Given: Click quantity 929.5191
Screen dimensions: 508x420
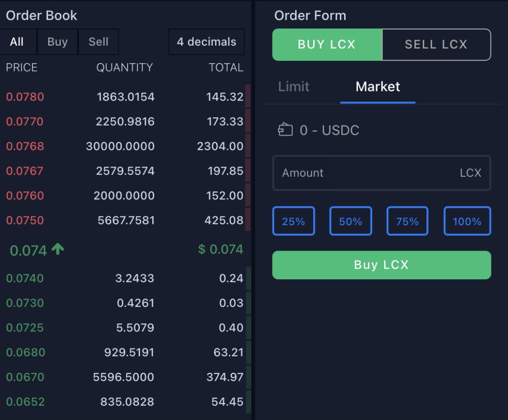Looking at the screenshot, I should (129, 352).
